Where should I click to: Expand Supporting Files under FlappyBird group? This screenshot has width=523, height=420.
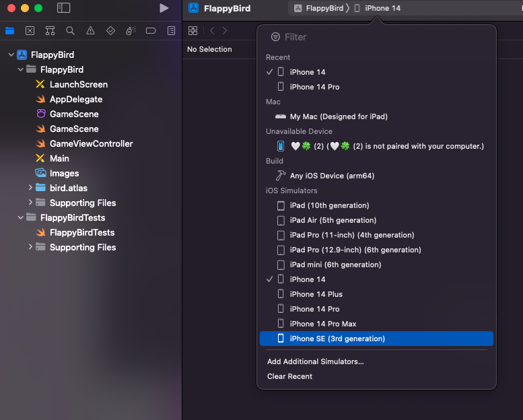click(30, 203)
